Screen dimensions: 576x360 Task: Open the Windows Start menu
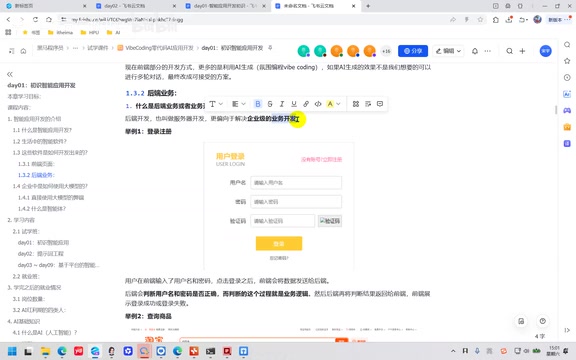(x=12, y=351)
